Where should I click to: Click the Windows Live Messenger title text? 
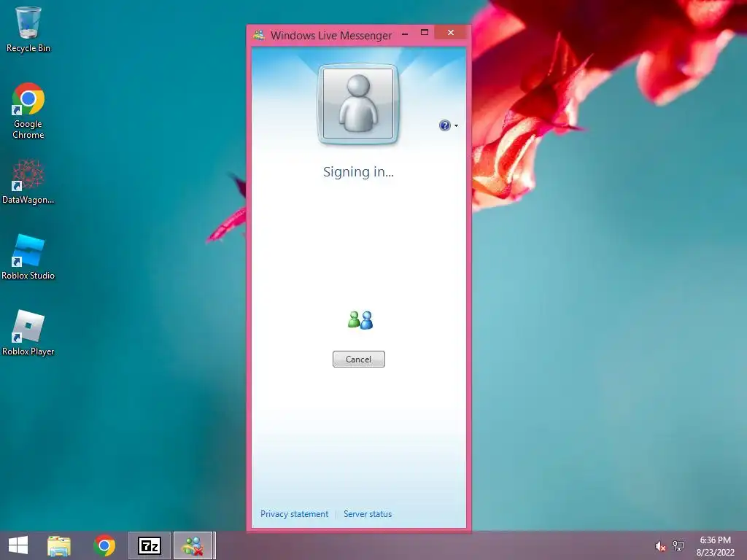click(x=331, y=35)
